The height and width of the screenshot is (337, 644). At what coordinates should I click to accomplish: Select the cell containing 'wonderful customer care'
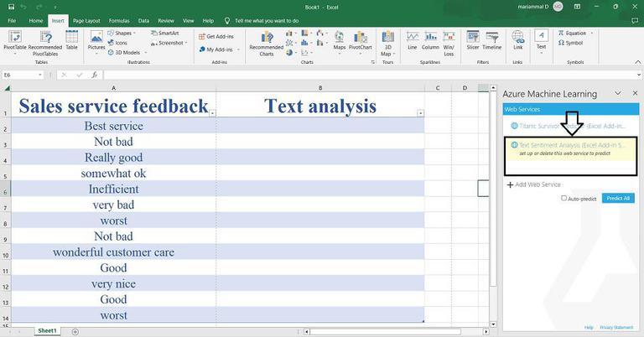pos(114,252)
